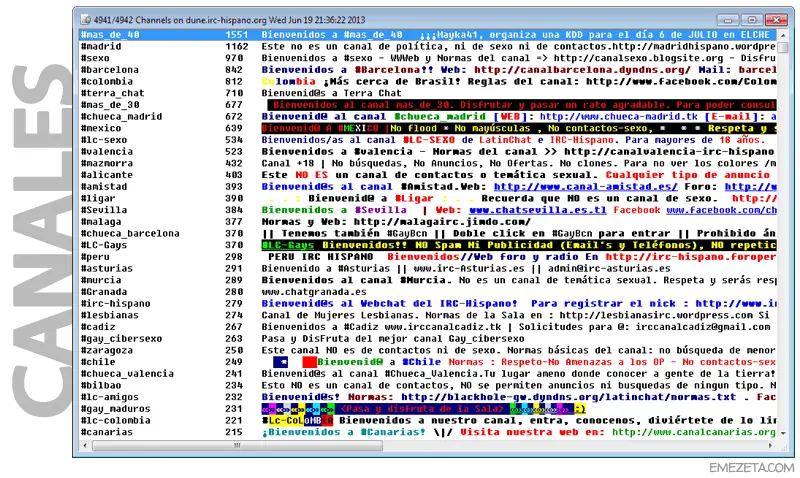This screenshot has width=800, height=478.
Task: Click the horizontal scrollbar thumb
Action: point(237,445)
